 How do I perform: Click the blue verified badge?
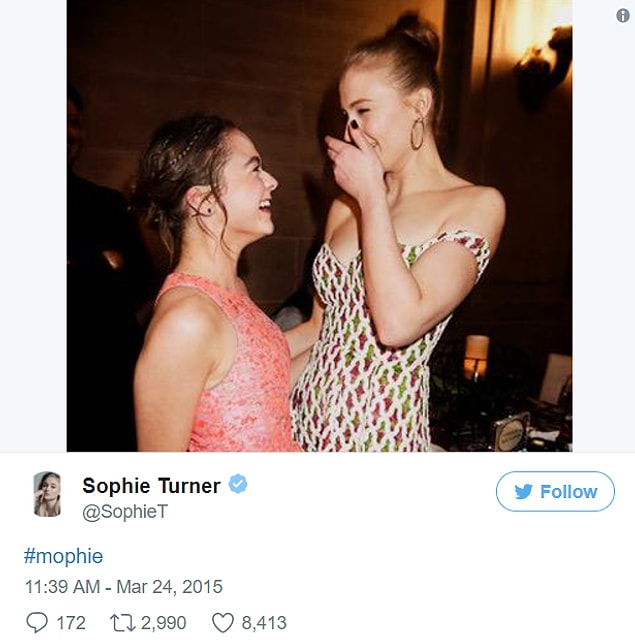(x=238, y=484)
